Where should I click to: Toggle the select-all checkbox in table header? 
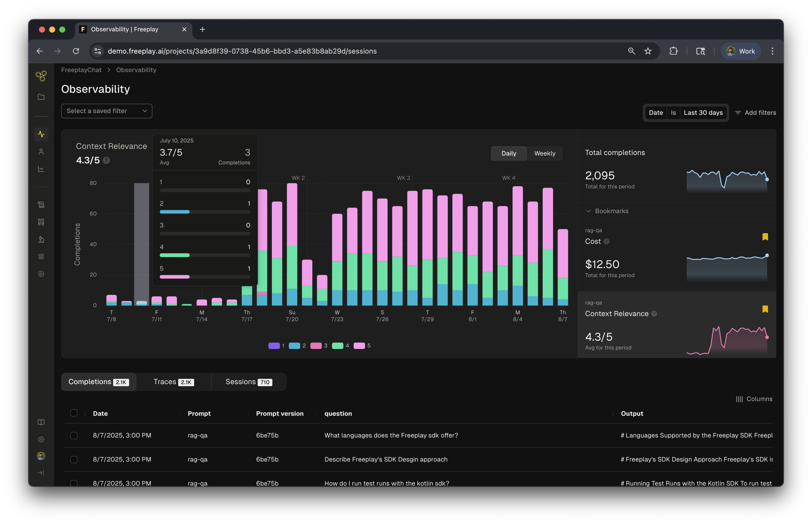tap(74, 413)
